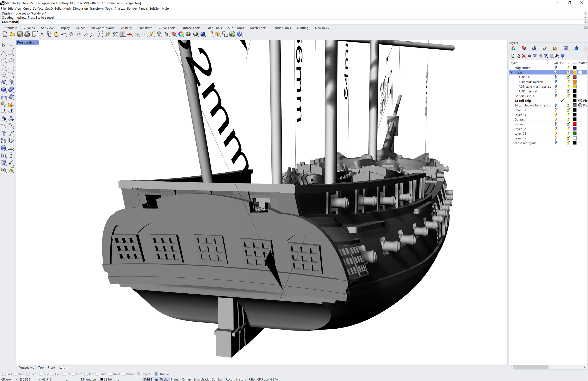588x381 pixels.
Task: Select the Pan tool in the top toolbar
Action: click(71, 34)
